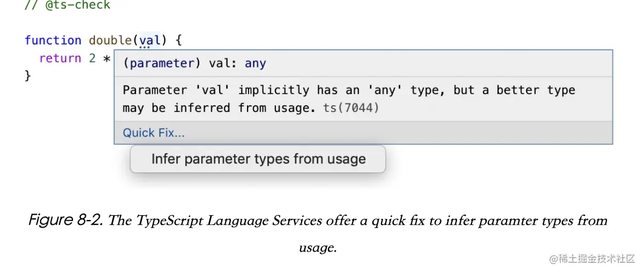The width and height of the screenshot is (644, 273).
Task: Click the closing curly brace of function
Action: (28, 76)
